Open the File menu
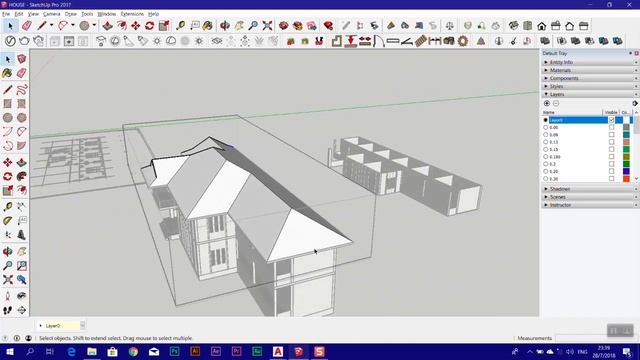Image resolution: width=640 pixels, height=360 pixels. pos(6,14)
